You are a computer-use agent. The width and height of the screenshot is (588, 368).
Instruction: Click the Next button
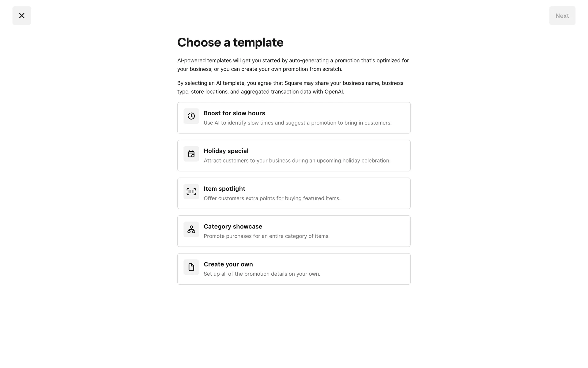click(562, 16)
